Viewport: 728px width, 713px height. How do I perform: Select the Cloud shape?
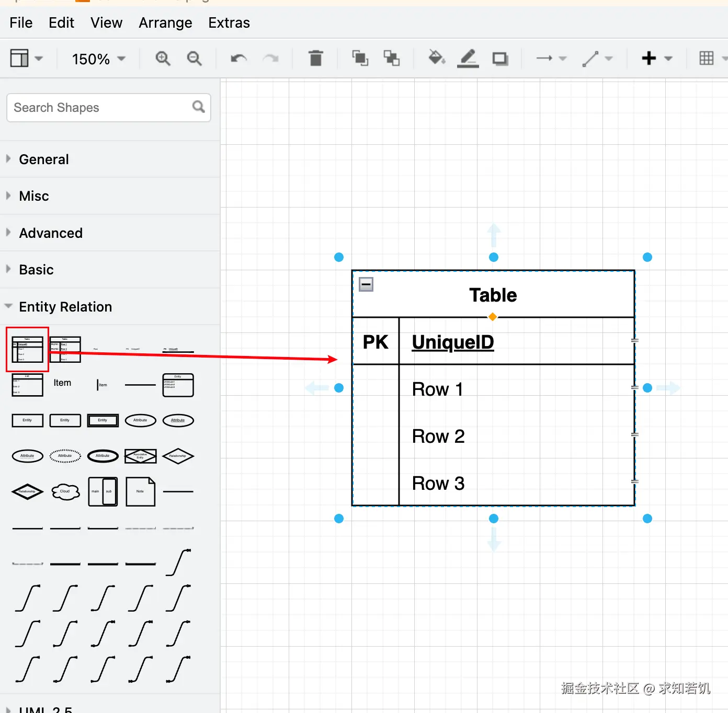click(x=65, y=491)
